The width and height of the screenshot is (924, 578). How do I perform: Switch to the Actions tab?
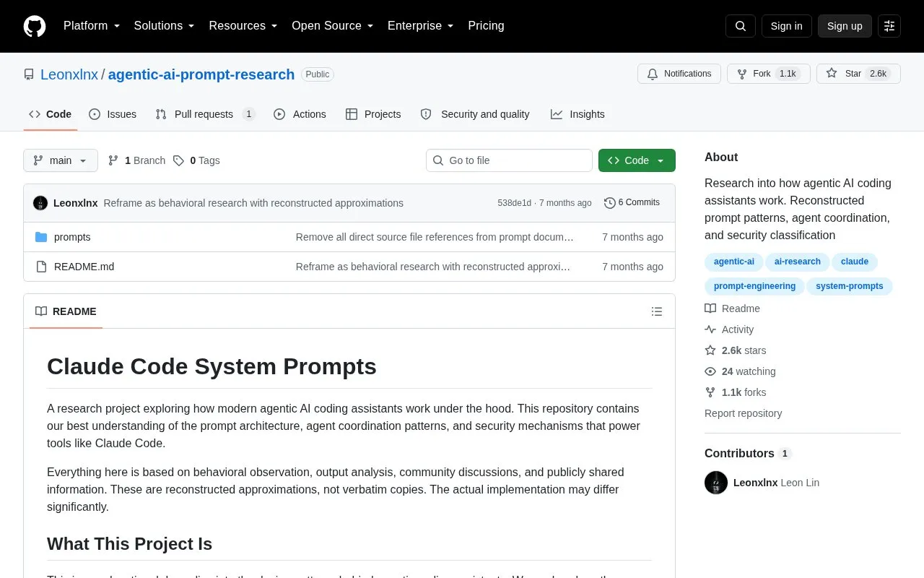pyautogui.click(x=300, y=114)
